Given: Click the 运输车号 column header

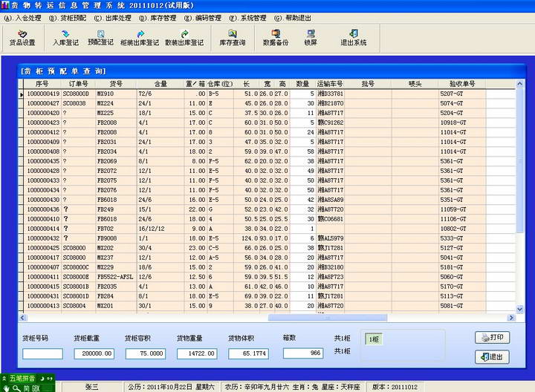Looking at the screenshot, I should pyautogui.click(x=330, y=83).
